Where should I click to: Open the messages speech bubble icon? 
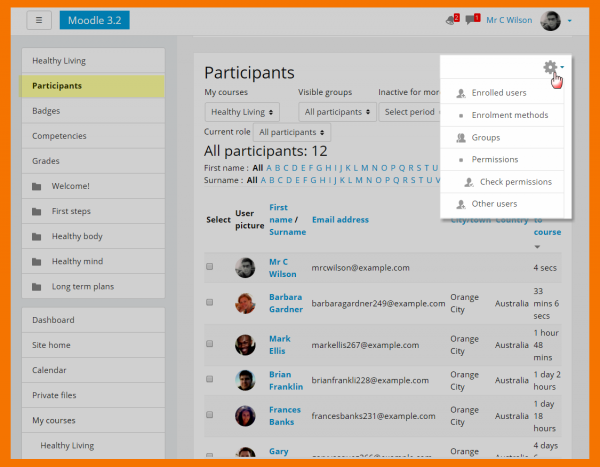(471, 20)
